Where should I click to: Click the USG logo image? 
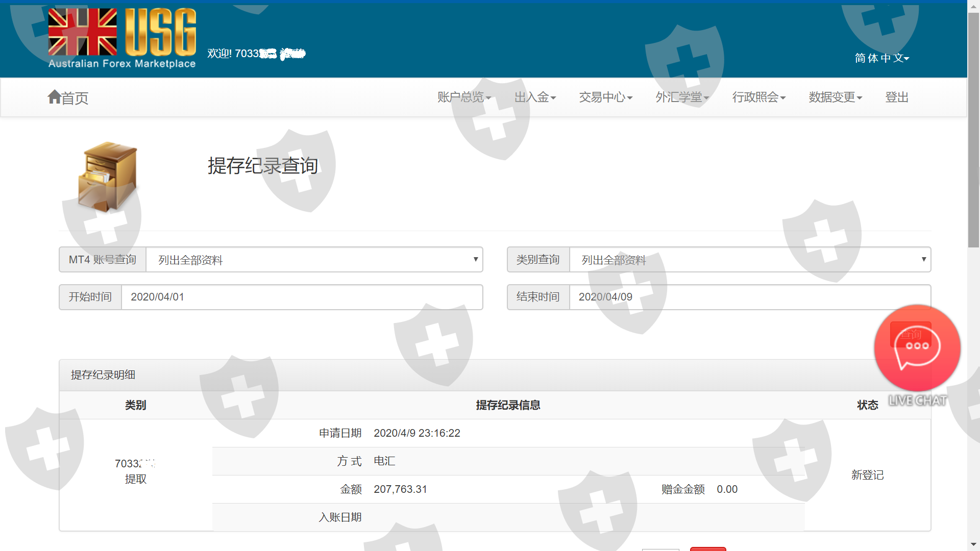(122, 38)
